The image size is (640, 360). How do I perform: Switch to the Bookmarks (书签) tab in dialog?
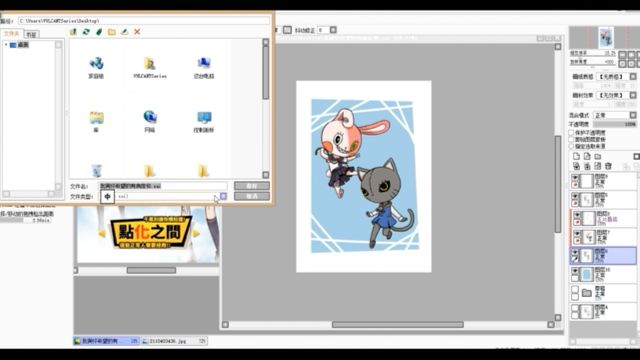(31, 34)
